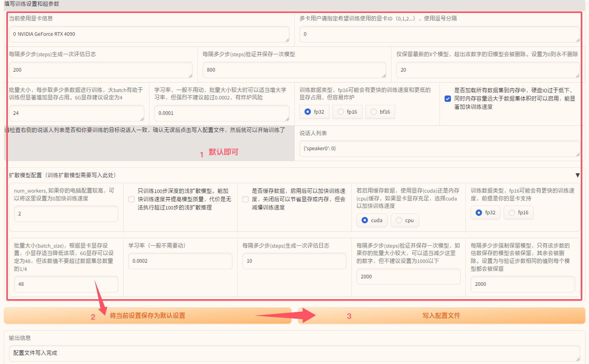This screenshot has width=589, height=364.
Task: Click batch size field with value 24
Action: [x=77, y=113]
